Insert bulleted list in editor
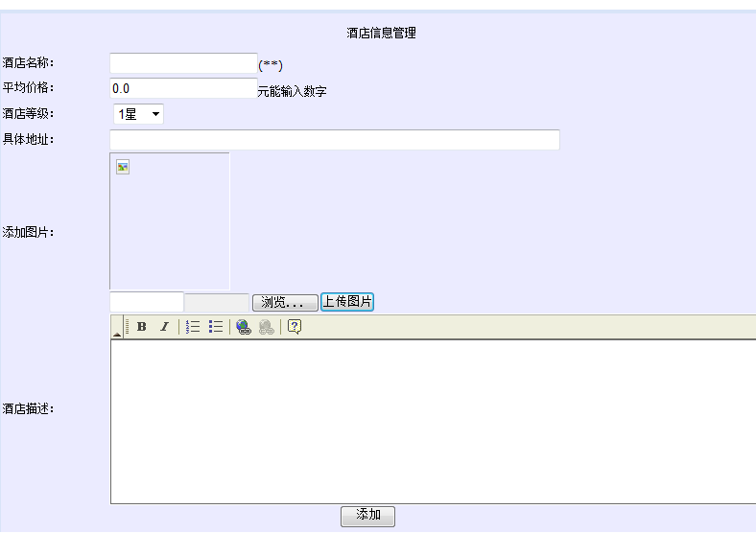 point(216,327)
